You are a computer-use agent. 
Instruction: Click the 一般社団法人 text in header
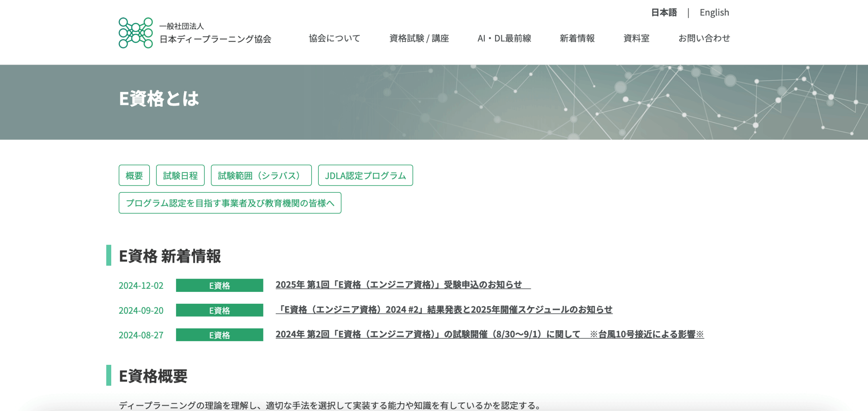pyautogui.click(x=181, y=26)
